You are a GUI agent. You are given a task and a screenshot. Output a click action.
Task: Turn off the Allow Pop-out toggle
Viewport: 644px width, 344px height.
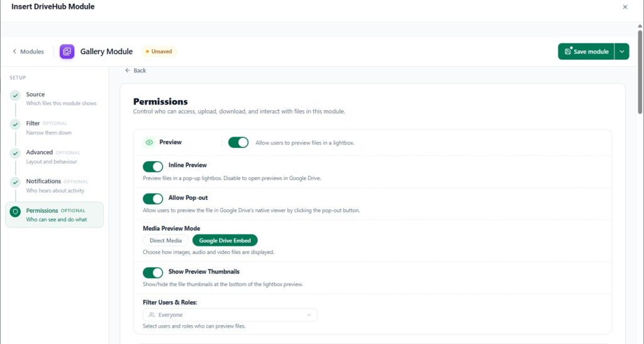pos(153,199)
